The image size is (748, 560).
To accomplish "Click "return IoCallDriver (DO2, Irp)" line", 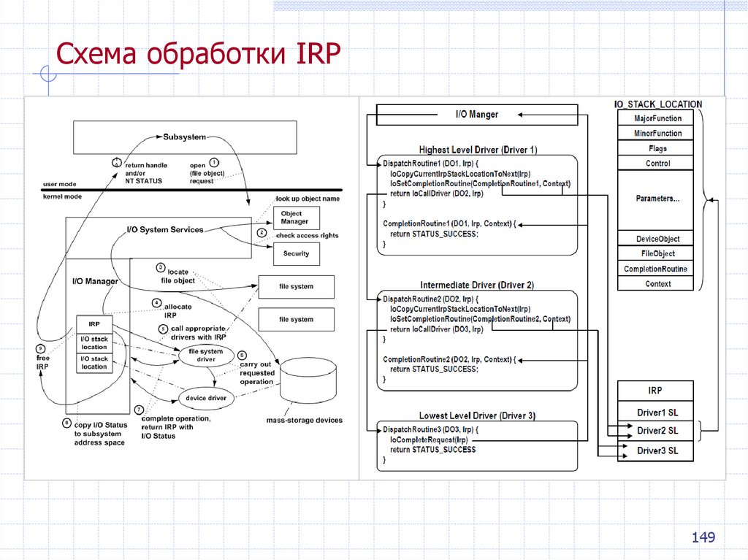I will [x=437, y=193].
